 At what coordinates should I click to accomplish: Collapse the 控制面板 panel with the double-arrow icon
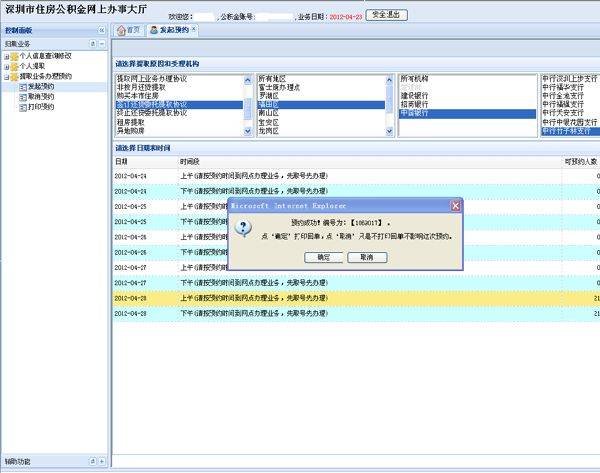pyautogui.click(x=101, y=31)
